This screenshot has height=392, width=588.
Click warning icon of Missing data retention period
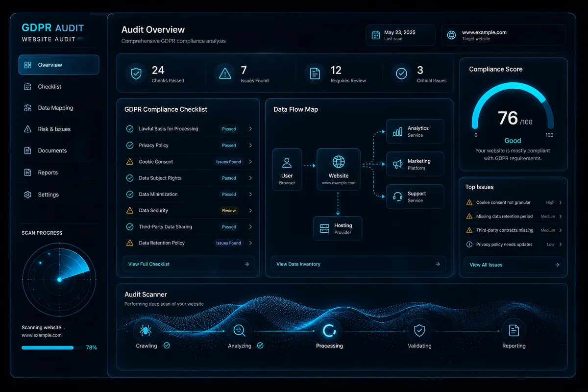(x=469, y=216)
